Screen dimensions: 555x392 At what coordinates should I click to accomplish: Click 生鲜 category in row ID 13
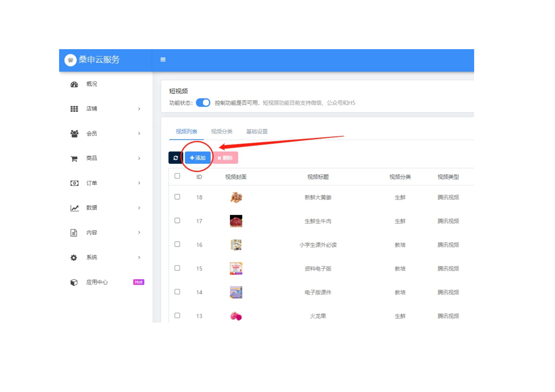point(400,316)
